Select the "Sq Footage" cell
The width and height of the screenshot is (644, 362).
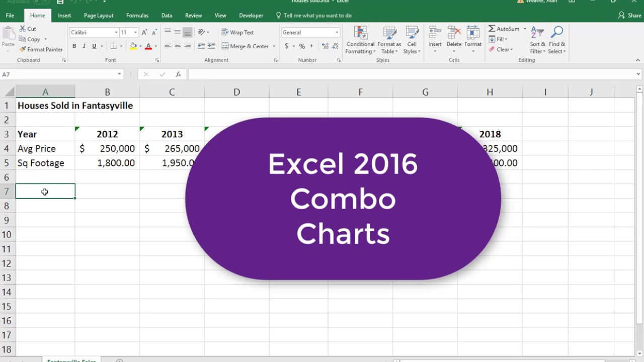click(x=45, y=163)
